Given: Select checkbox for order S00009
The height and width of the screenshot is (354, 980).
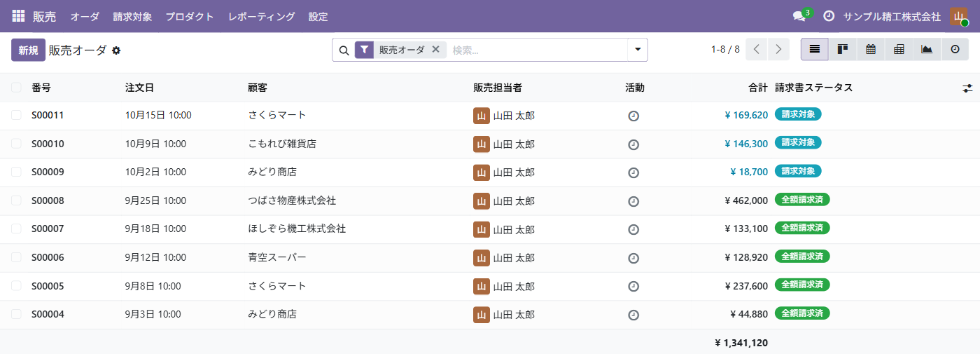Looking at the screenshot, I should point(16,172).
